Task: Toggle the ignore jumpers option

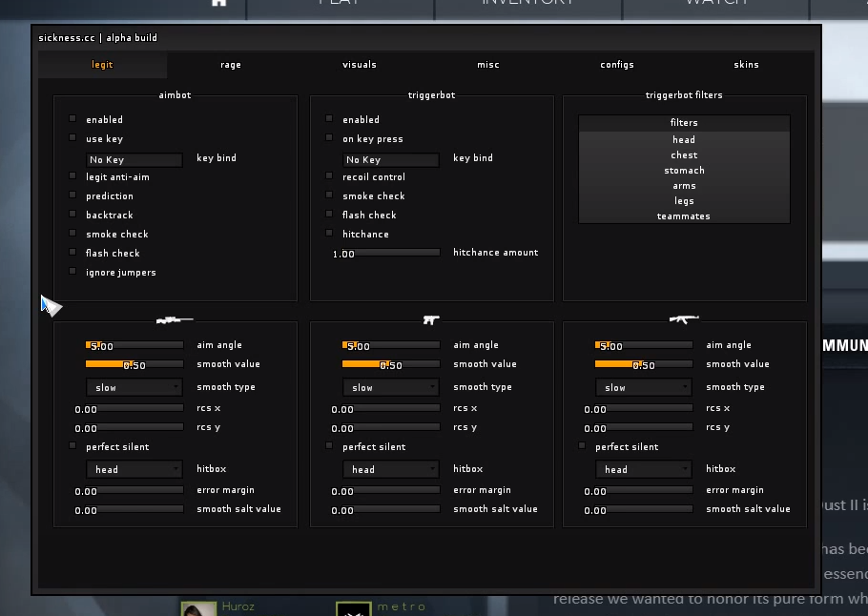Action: (72, 272)
